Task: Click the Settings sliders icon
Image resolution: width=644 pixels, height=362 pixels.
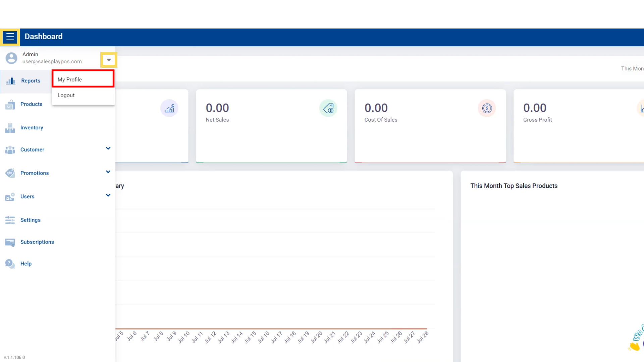Action: [10, 220]
